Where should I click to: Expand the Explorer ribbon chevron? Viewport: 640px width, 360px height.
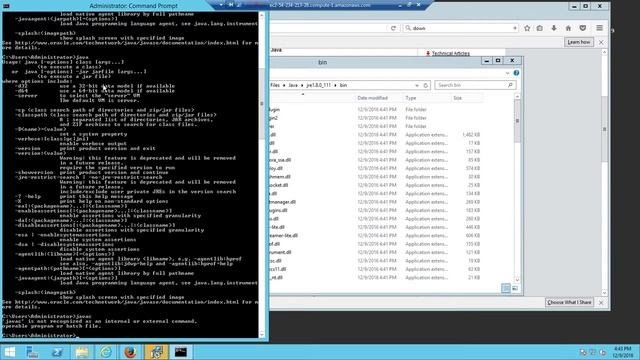(x=507, y=73)
